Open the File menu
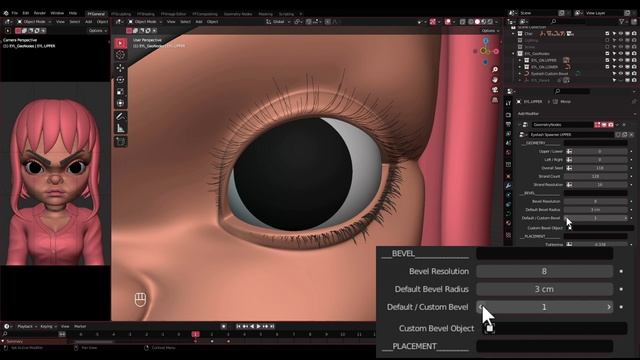Viewport: 640px width, 360px height. [15, 13]
